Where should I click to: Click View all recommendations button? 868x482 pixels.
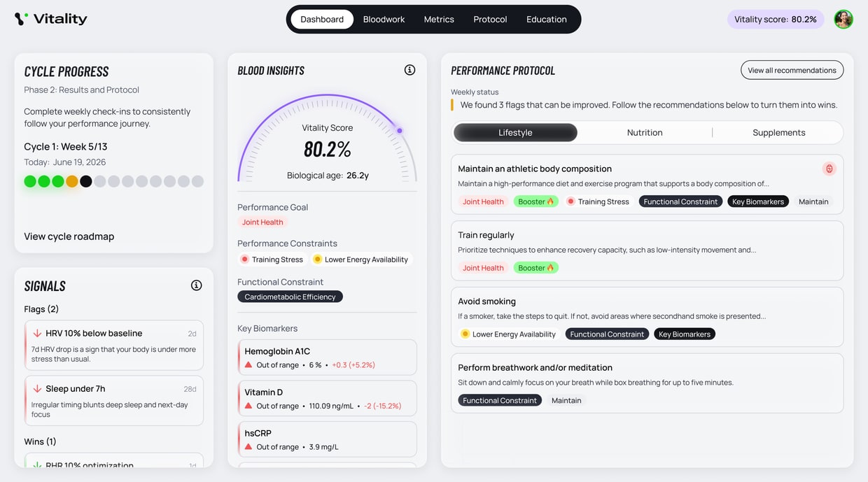click(792, 70)
